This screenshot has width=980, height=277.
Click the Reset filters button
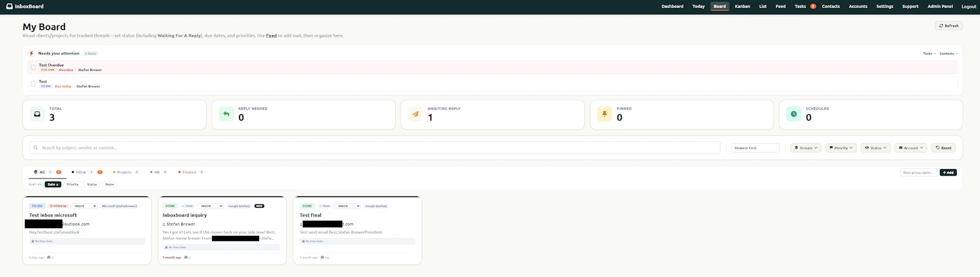coord(943,148)
